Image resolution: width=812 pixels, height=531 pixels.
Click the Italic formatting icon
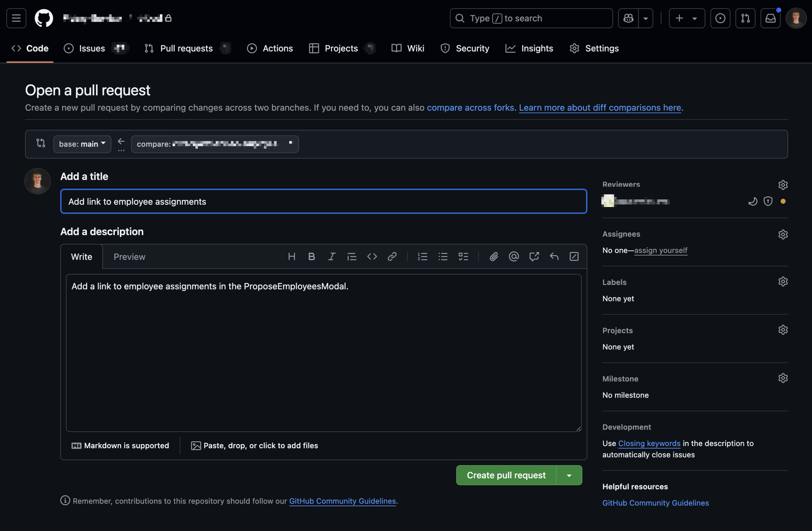pos(331,257)
